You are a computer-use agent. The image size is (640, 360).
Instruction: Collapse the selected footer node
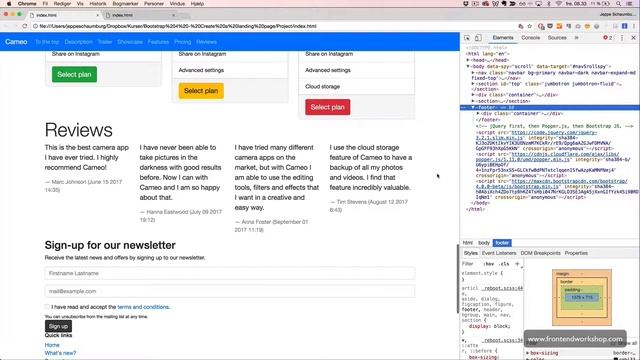473,107
